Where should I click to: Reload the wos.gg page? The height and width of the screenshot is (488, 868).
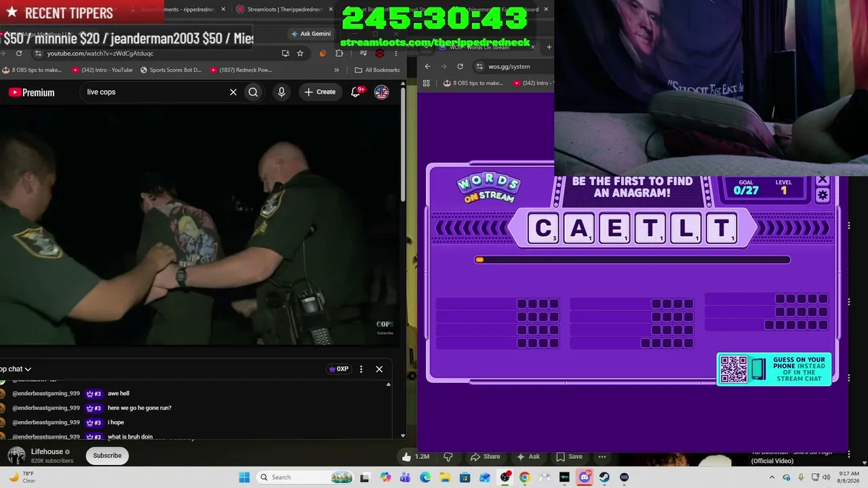[x=460, y=66]
